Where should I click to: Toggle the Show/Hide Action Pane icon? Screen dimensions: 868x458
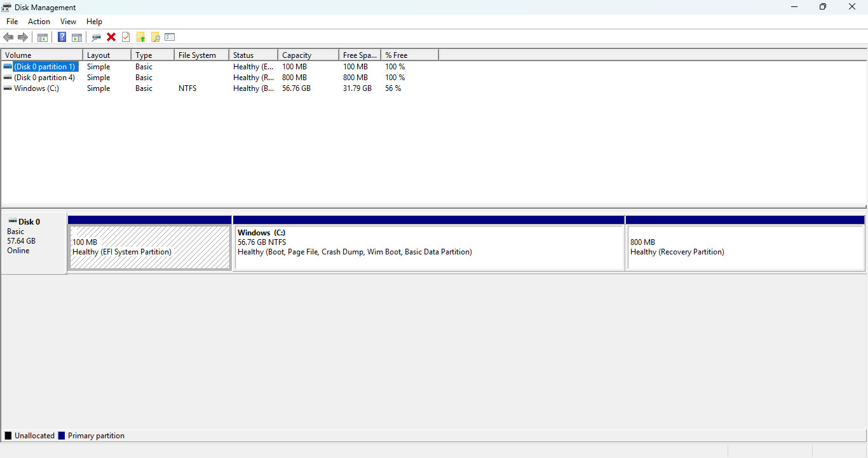[x=76, y=37]
